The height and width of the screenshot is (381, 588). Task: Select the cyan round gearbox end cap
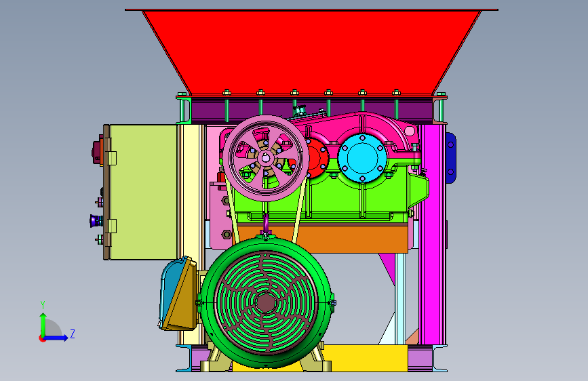(362, 158)
